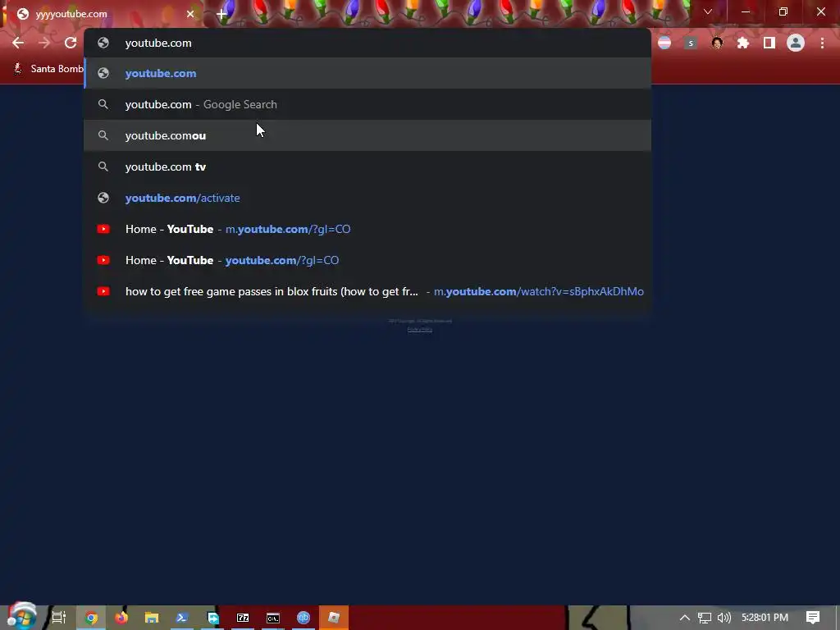This screenshot has width=840, height=630.
Task: Click the address bar containing youtube.com
Action: [x=367, y=43]
